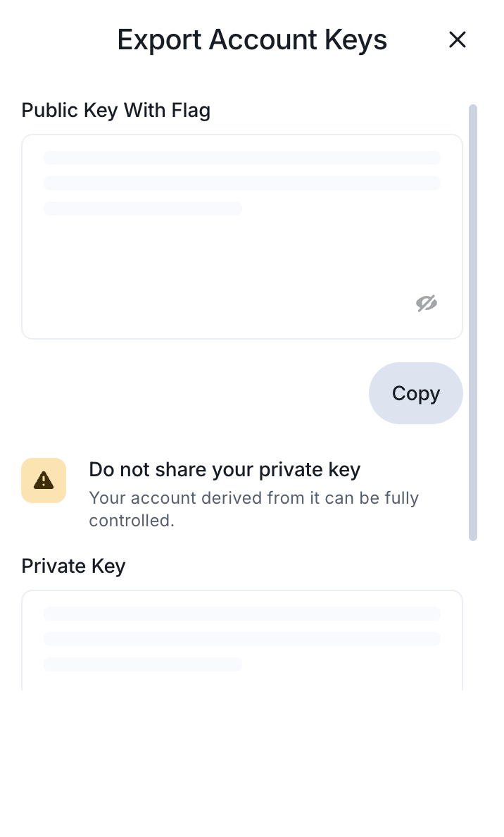The width and height of the screenshot is (504, 837).
Task: Click the Export Account Keys title
Action: (252, 39)
